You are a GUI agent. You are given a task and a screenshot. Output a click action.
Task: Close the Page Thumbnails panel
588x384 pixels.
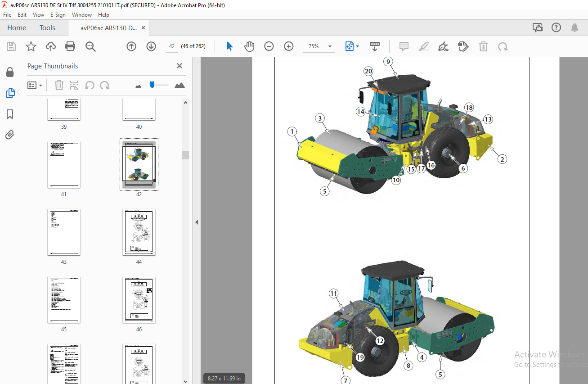point(180,66)
